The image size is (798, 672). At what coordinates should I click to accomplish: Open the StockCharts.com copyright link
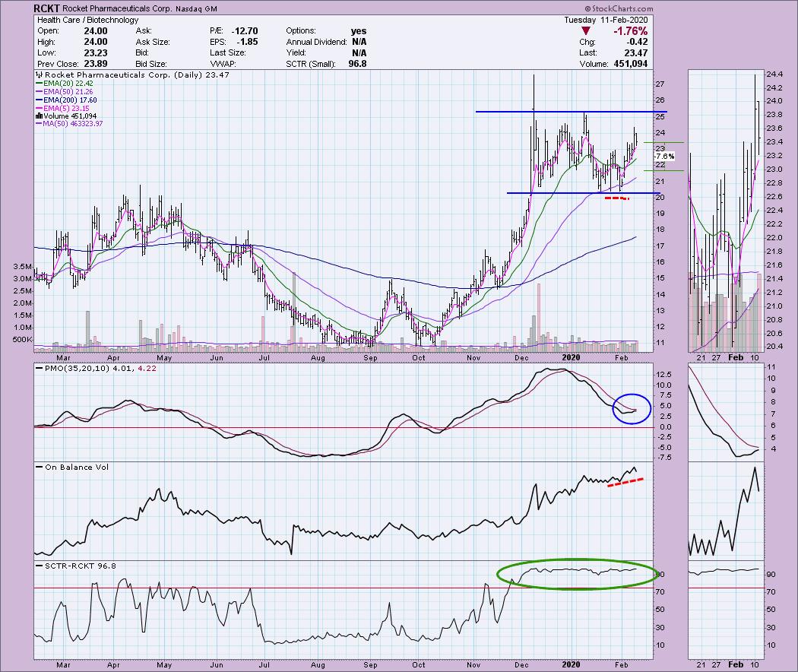click(619, 8)
